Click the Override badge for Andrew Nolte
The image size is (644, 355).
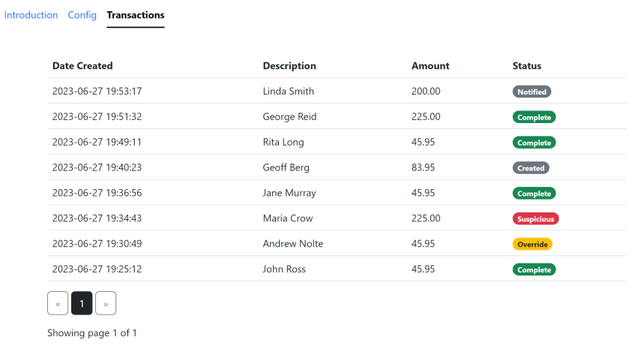click(532, 245)
